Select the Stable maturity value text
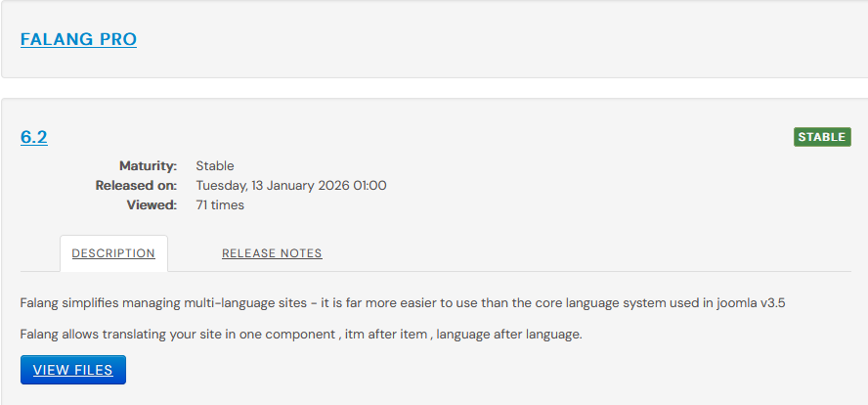Image resolution: width=868 pixels, height=405 pixels. point(215,166)
